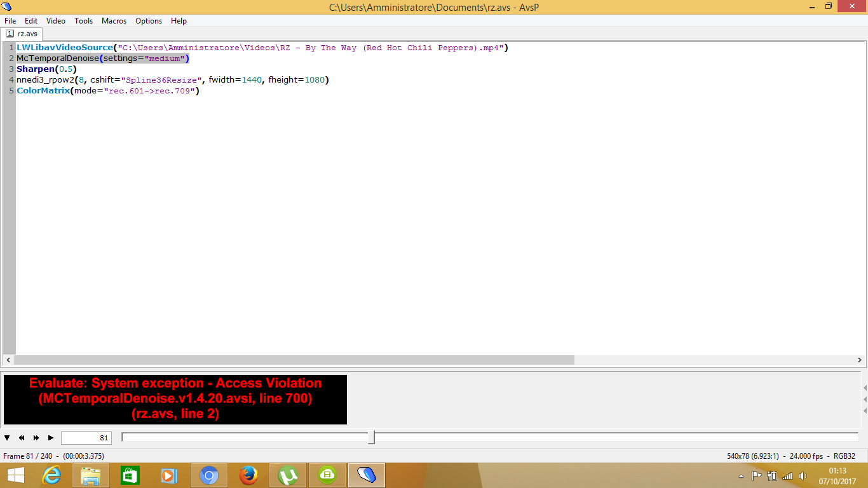Click the video frame slider handle
The image size is (868, 488).
pyautogui.click(x=371, y=437)
